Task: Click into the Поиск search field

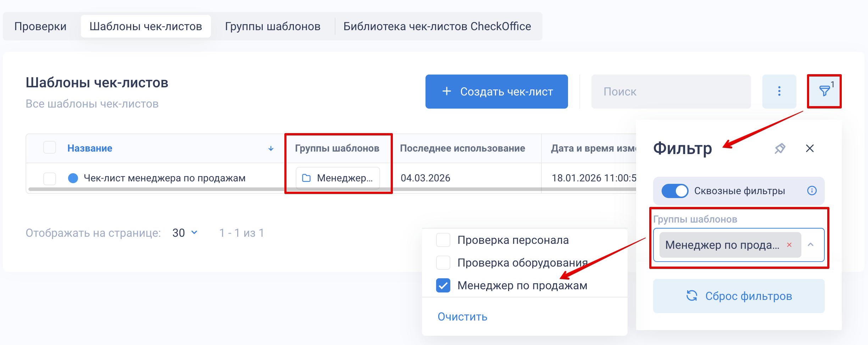Action: click(671, 92)
